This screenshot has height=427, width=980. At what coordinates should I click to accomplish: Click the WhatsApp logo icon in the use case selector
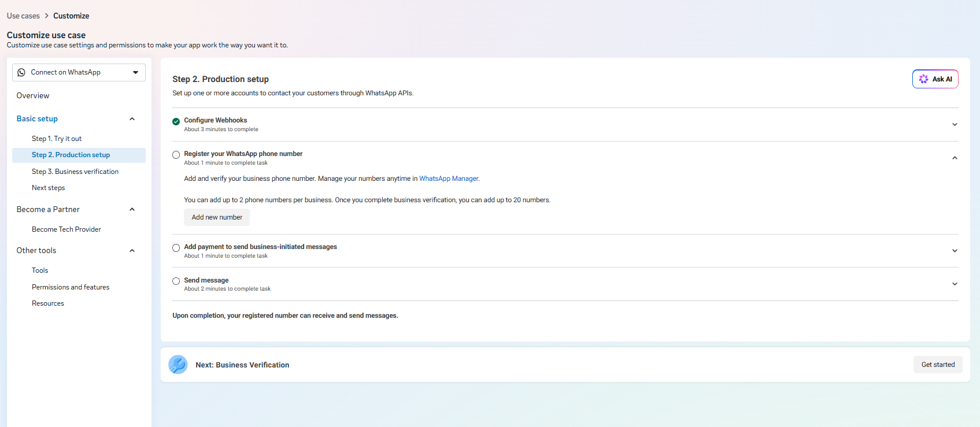(x=21, y=72)
